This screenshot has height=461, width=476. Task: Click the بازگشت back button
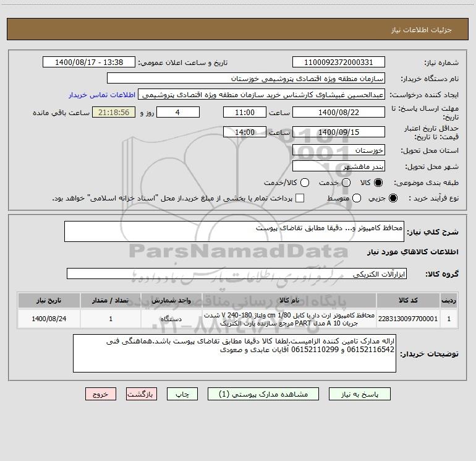click(x=142, y=394)
